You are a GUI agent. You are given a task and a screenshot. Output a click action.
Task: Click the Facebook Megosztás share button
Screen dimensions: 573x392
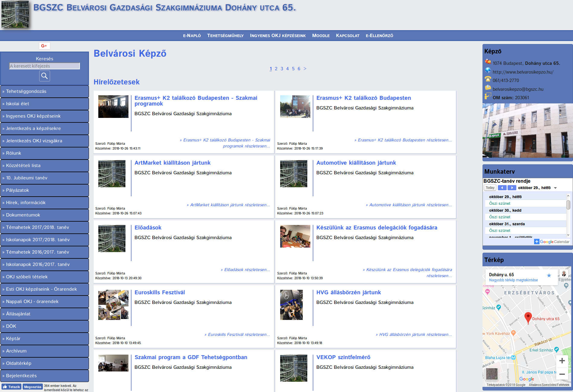33,387
